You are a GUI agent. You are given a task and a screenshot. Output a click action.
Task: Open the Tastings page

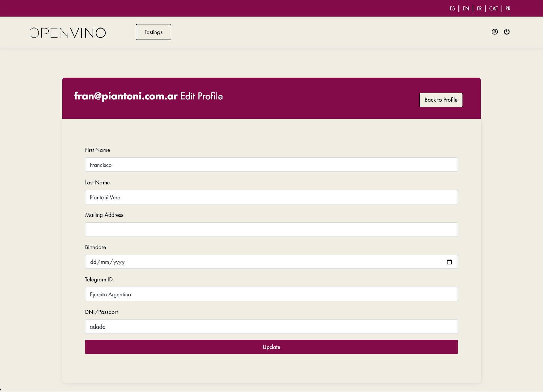pos(153,32)
